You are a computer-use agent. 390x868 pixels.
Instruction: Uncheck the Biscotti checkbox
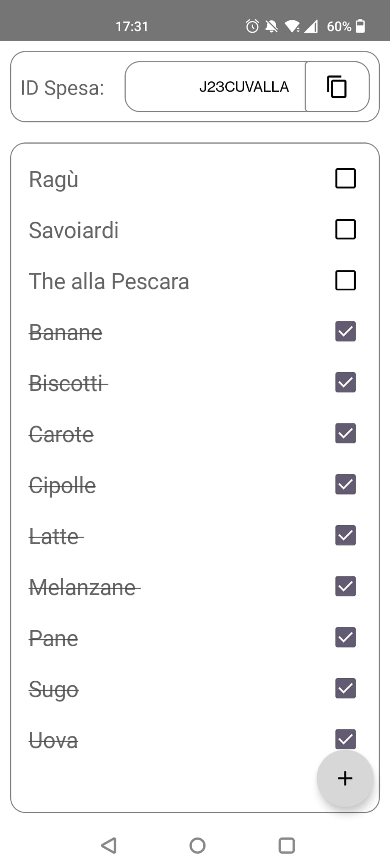pos(345,382)
